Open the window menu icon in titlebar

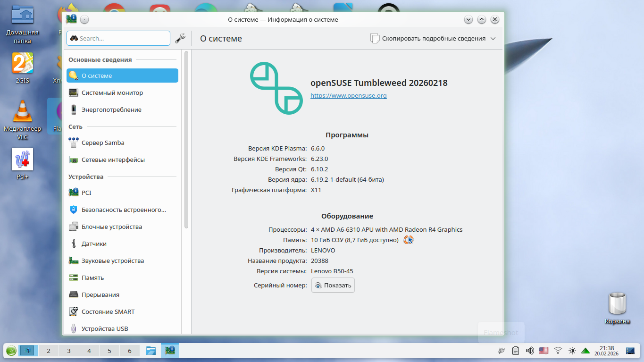pyautogui.click(x=71, y=19)
